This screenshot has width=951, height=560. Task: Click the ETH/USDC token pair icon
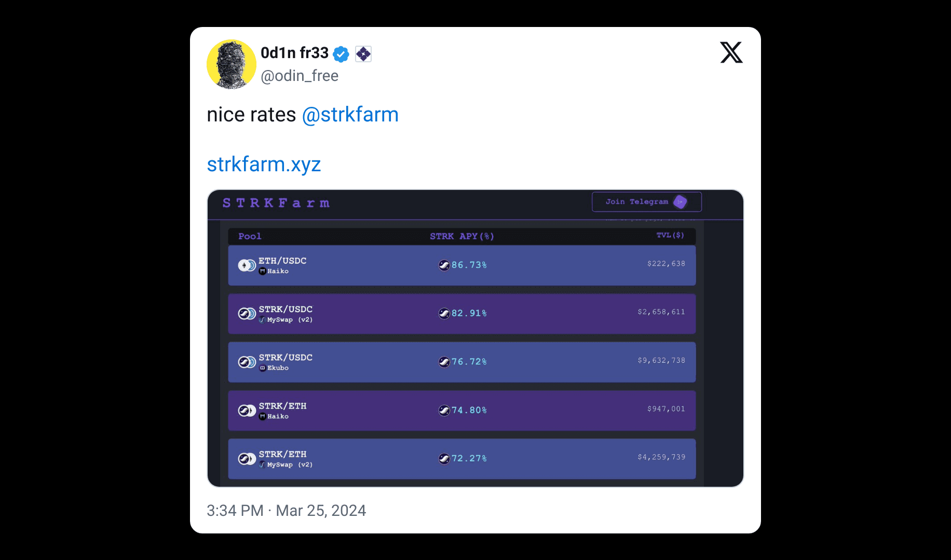click(x=247, y=265)
